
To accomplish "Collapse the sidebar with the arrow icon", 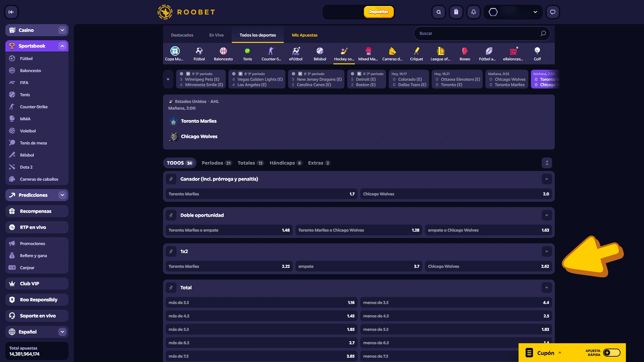I will 11,12.
